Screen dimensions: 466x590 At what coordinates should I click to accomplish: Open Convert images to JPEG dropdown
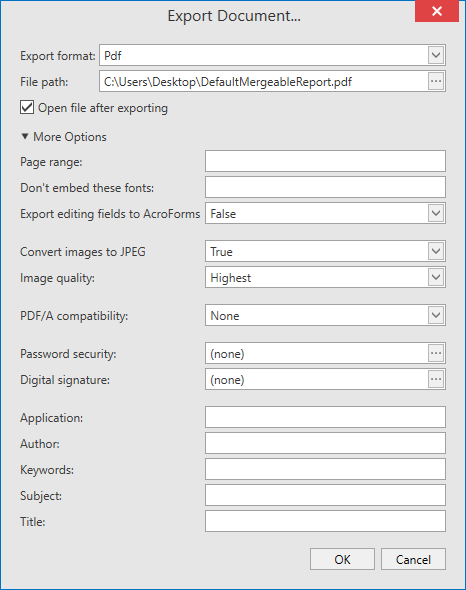436,251
